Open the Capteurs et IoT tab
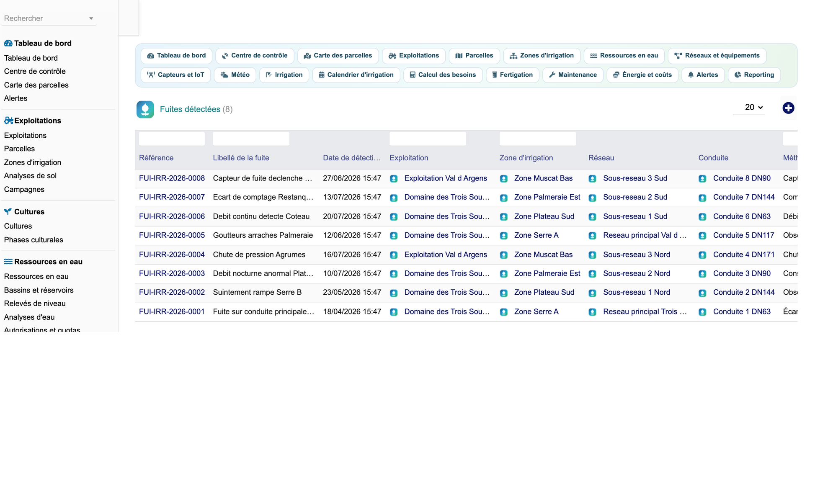The image size is (815, 504). pos(176,75)
